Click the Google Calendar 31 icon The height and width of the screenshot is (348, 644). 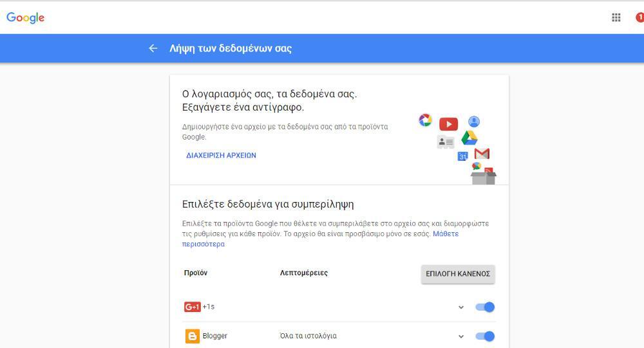462,156
